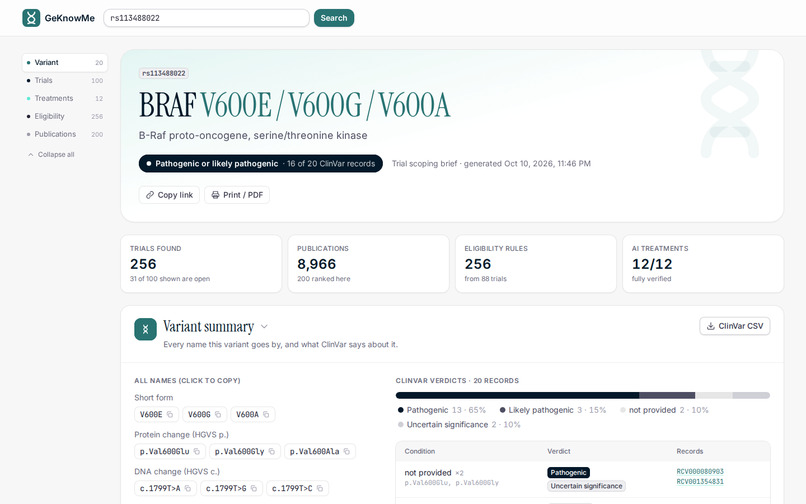
Task: Click the Uncertain significance verdict tag
Action: click(x=586, y=486)
